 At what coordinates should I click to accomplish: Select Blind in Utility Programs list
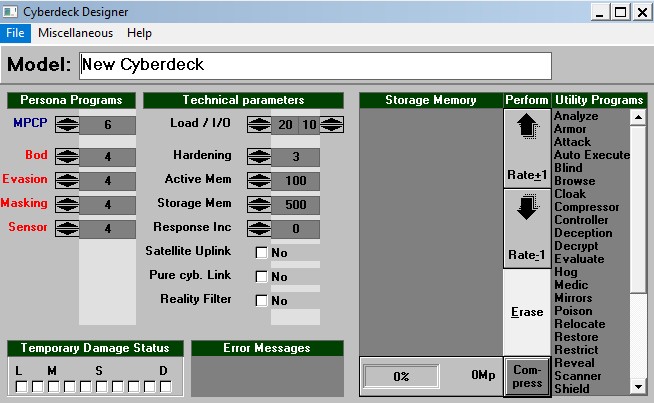click(x=568, y=168)
